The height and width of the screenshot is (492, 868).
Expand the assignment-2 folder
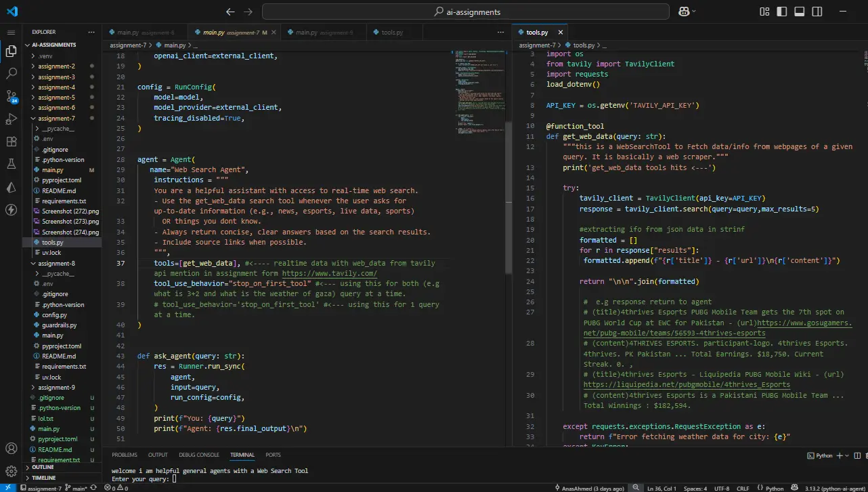[56, 66]
